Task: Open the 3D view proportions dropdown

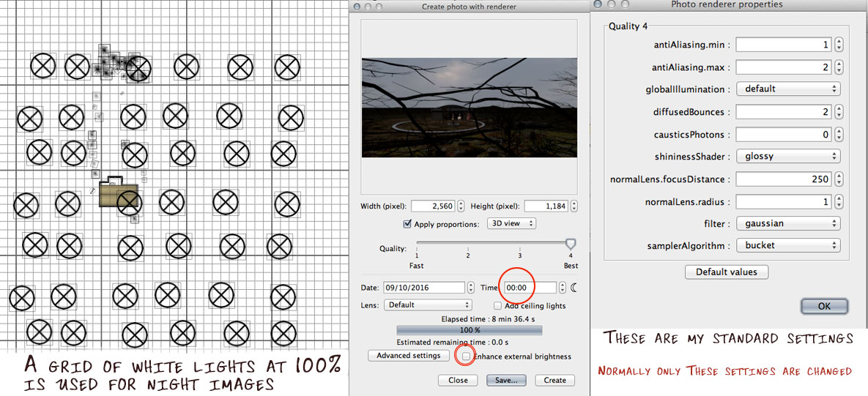Action: coord(511,223)
